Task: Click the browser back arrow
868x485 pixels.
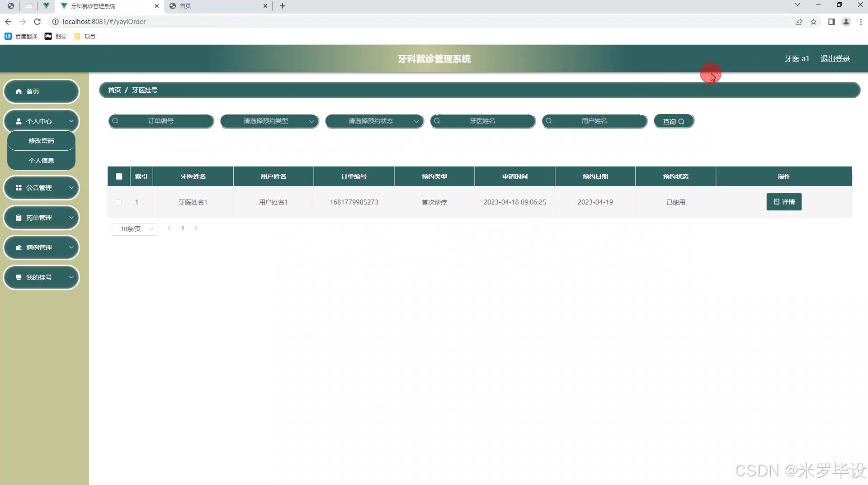Action: point(8,22)
